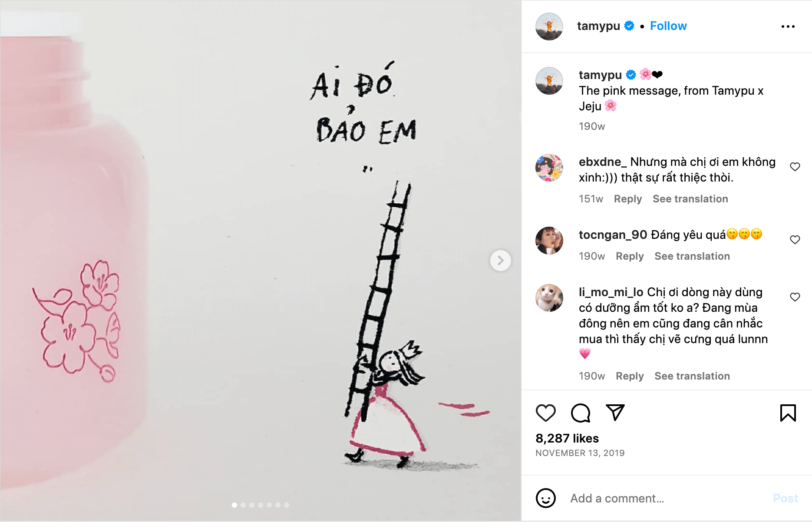Follow the tamypu account
The width and height of the screenshot is (812, 522).
668,26
